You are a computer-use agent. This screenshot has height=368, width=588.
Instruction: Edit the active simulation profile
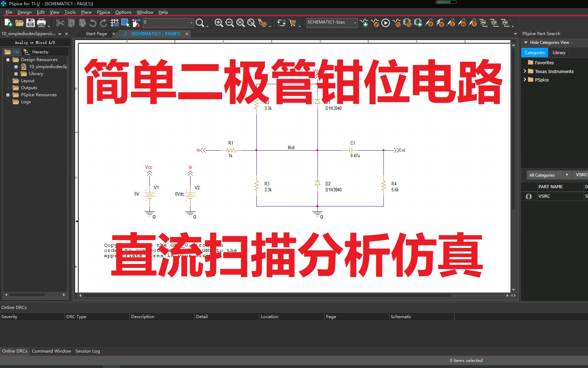point(375,23)
